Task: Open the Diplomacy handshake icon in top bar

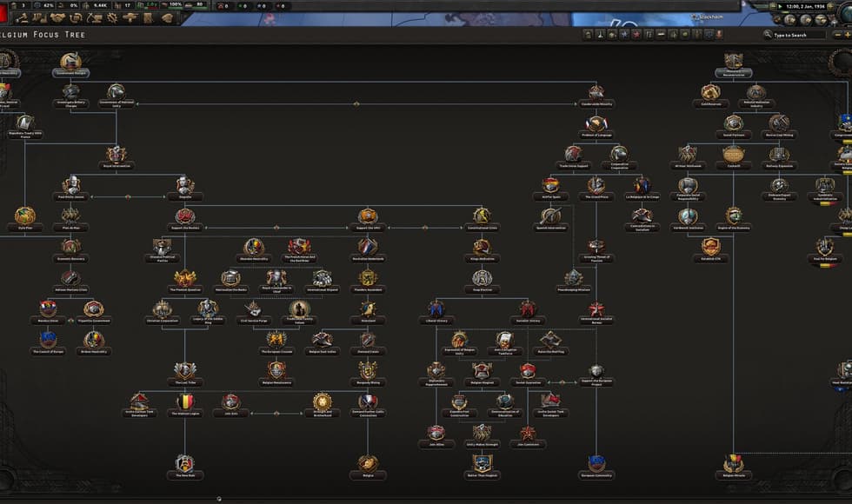Action: tap(57, 18)
